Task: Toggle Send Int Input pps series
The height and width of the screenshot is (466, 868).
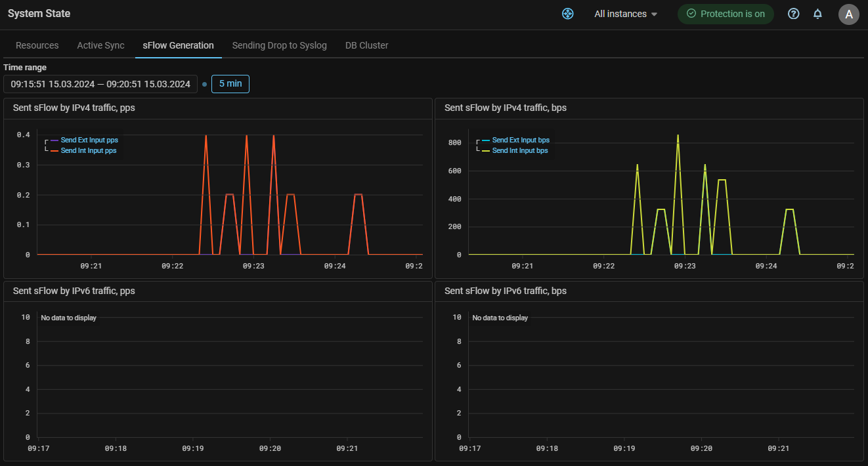Action: [89, 151]
